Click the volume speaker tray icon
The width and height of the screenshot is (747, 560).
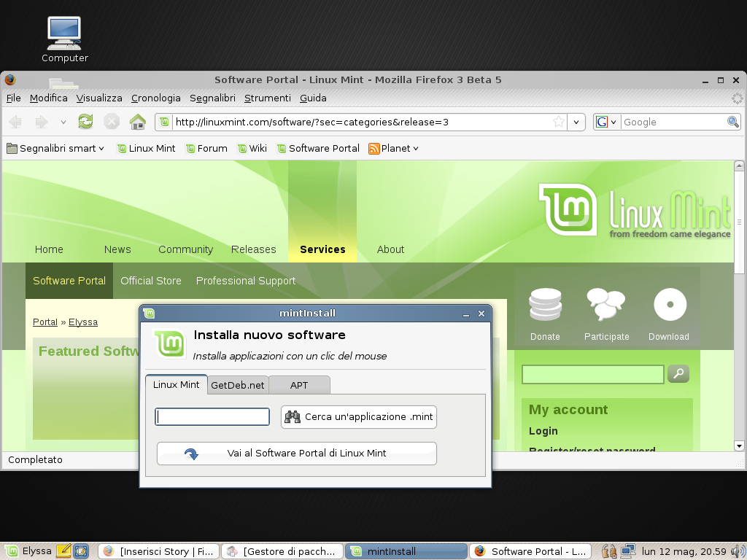738,551
